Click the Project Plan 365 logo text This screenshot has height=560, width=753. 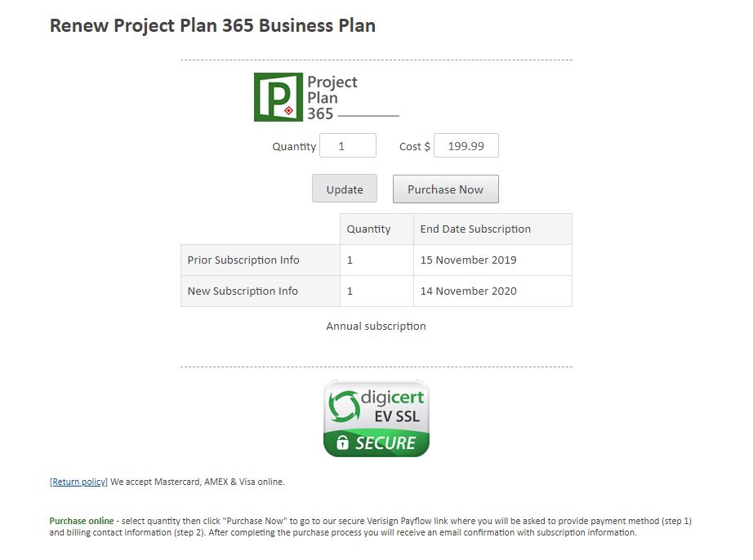pyautogui.click(x=332, y=98)
